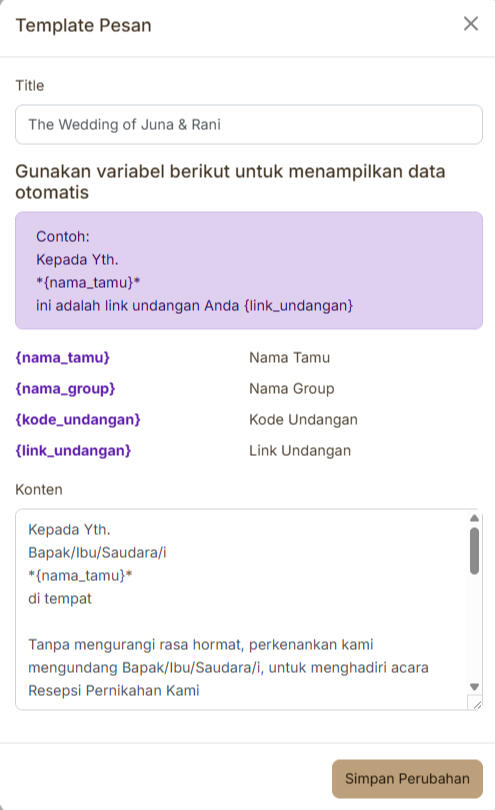This screenshot has width=495, height=810.
Task: Click the Konten scrollbar up arrow
Action: click(474, 518)
